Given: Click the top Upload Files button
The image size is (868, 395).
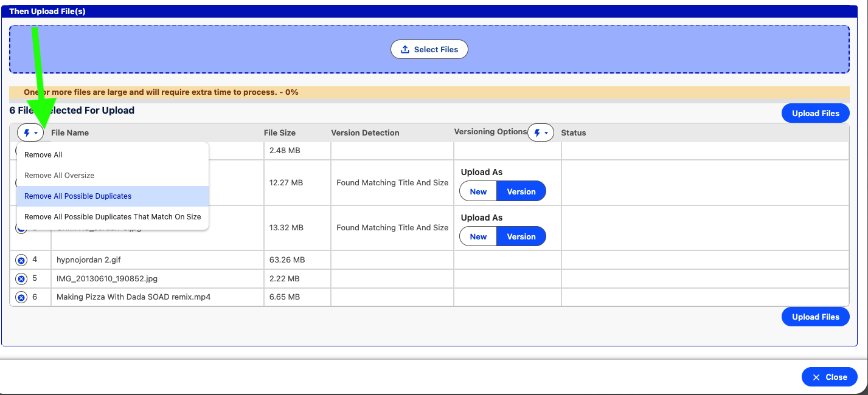Looking at the screenshot, I should coord(815,113).
